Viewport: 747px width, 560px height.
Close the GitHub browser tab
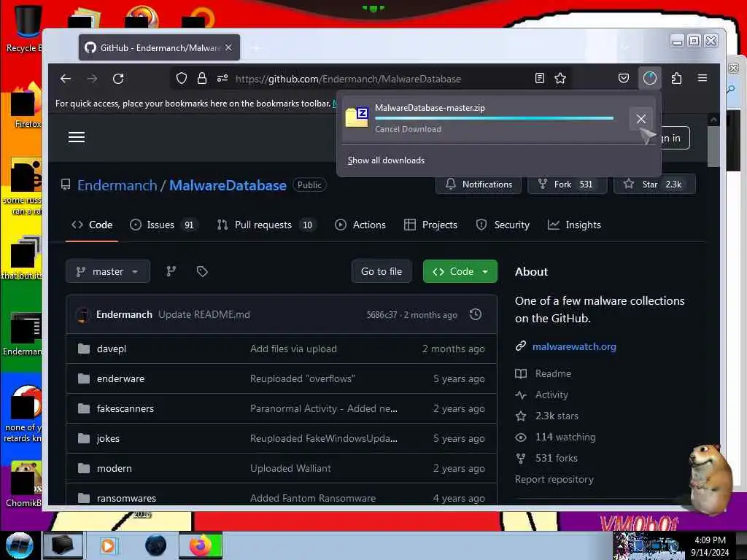228,47
